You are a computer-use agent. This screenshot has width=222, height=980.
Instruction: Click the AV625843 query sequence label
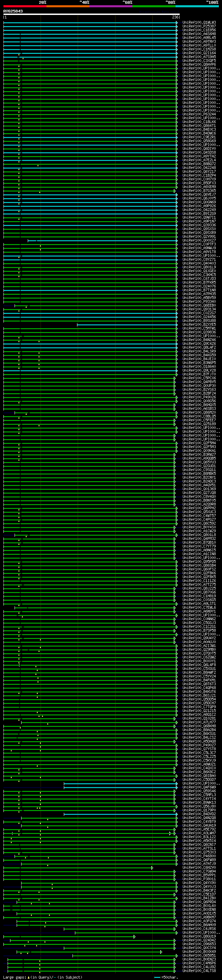(x=13, y=11)
